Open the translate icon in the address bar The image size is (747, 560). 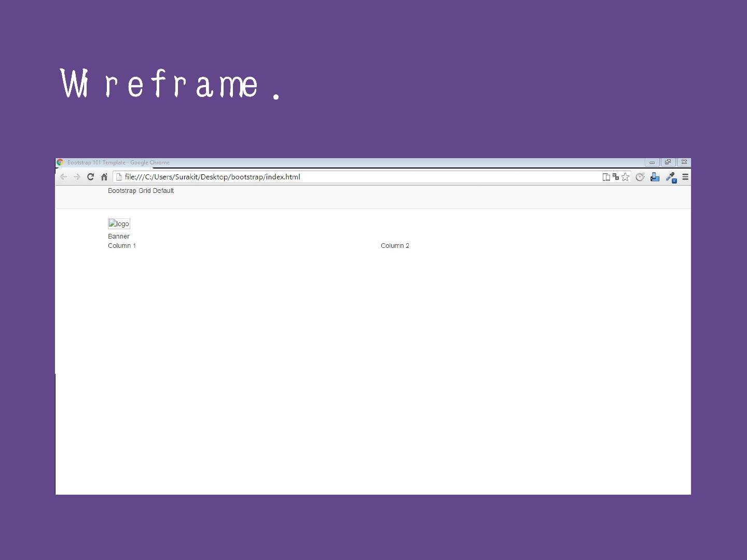pos(616,177)
